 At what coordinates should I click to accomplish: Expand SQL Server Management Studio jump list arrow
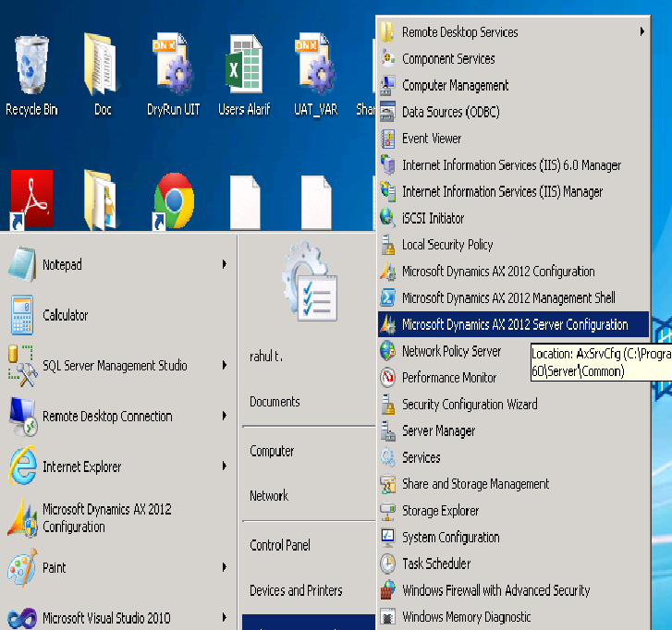[x=224, y=365]
